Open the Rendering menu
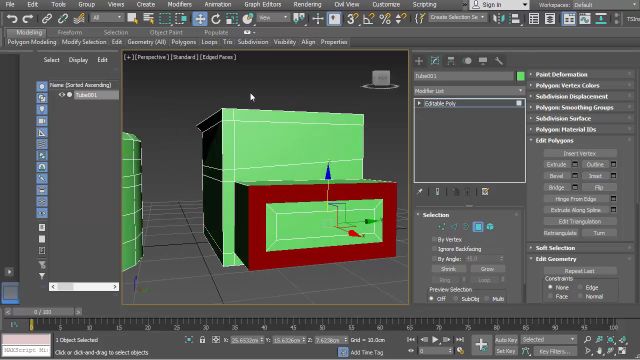 307,4
